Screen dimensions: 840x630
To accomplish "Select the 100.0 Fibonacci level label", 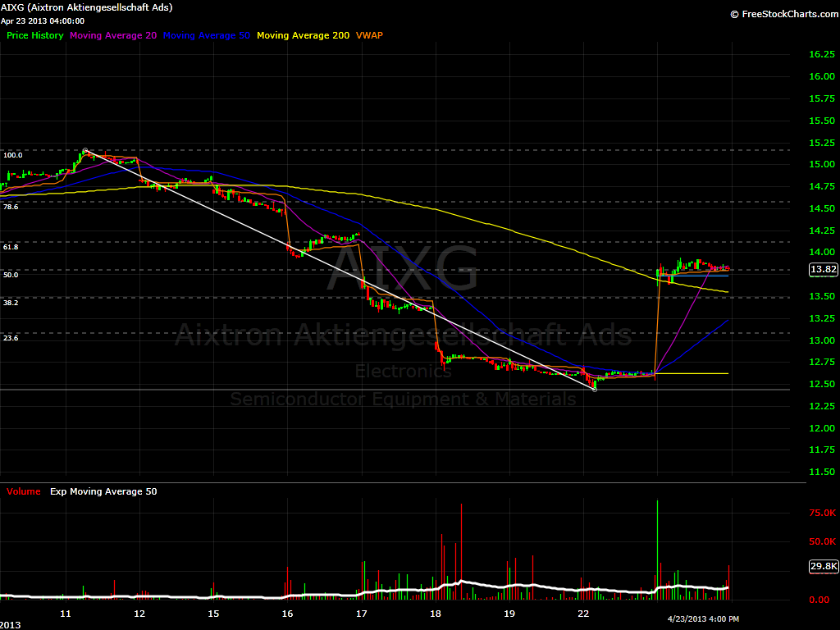I will [11, 154].
